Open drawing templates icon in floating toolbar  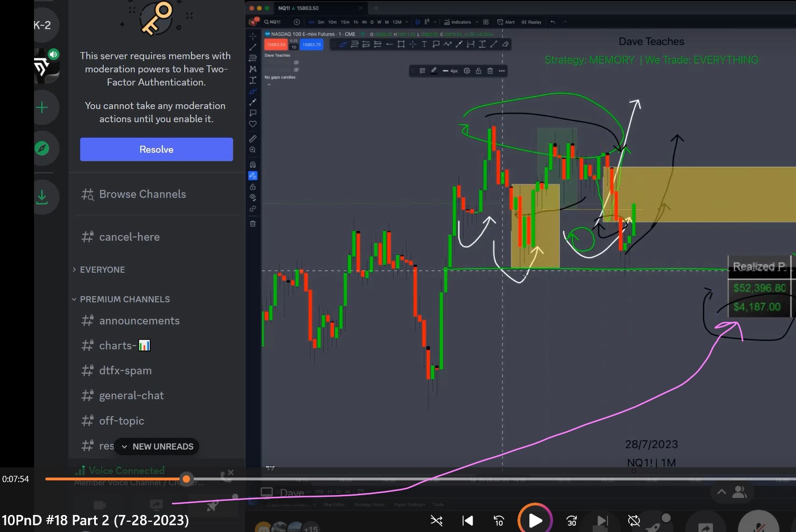point(422,71)
